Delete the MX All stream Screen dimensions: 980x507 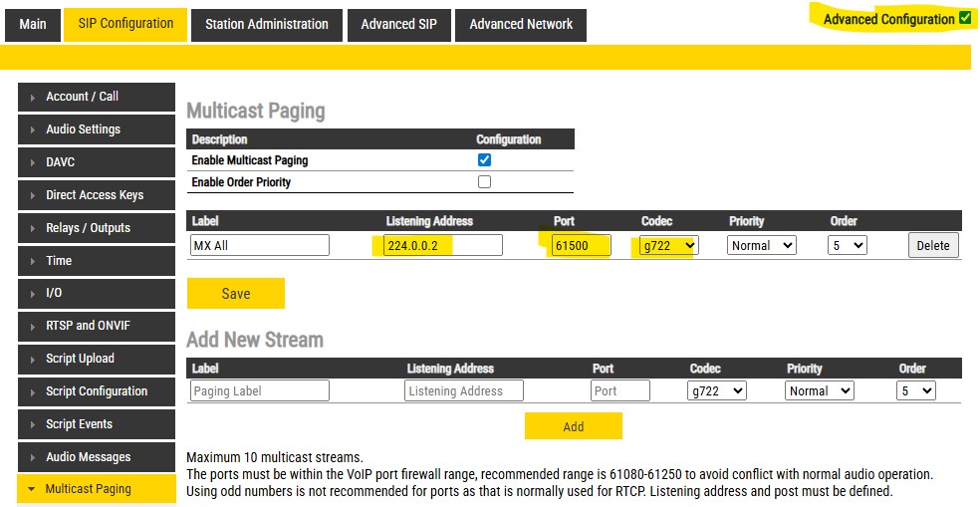[932, 245]
